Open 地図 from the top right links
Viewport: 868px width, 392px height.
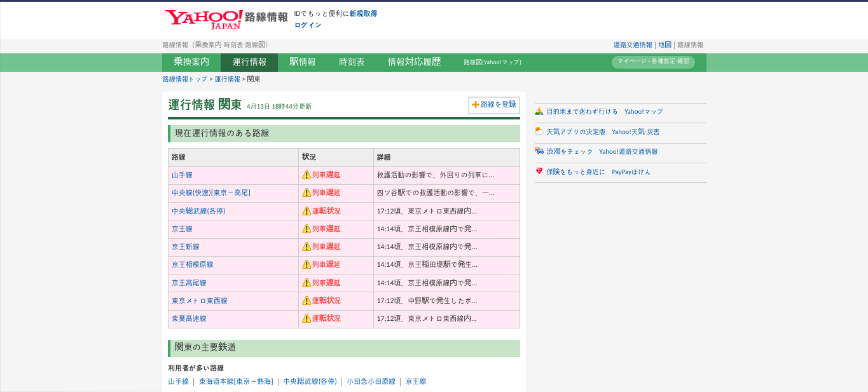pos(664,45)
